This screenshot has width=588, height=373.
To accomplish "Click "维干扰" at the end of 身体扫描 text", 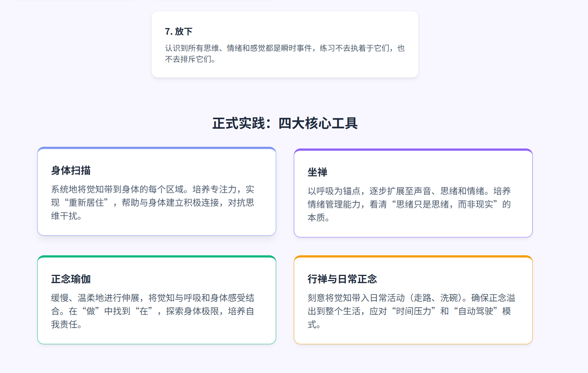I will pyautogui.click(x=64, y=216).
